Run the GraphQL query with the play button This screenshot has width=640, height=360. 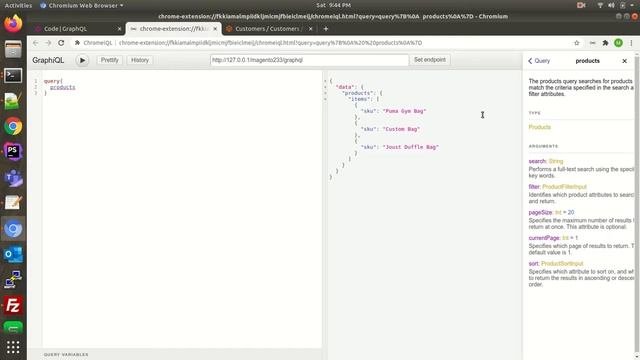click(x=82, y=60)
